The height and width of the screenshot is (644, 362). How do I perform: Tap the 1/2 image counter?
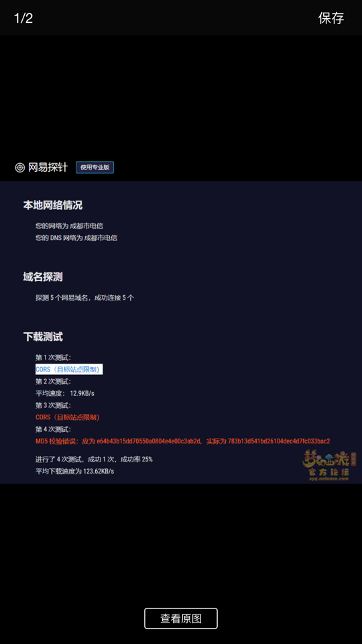coord(23,18)
